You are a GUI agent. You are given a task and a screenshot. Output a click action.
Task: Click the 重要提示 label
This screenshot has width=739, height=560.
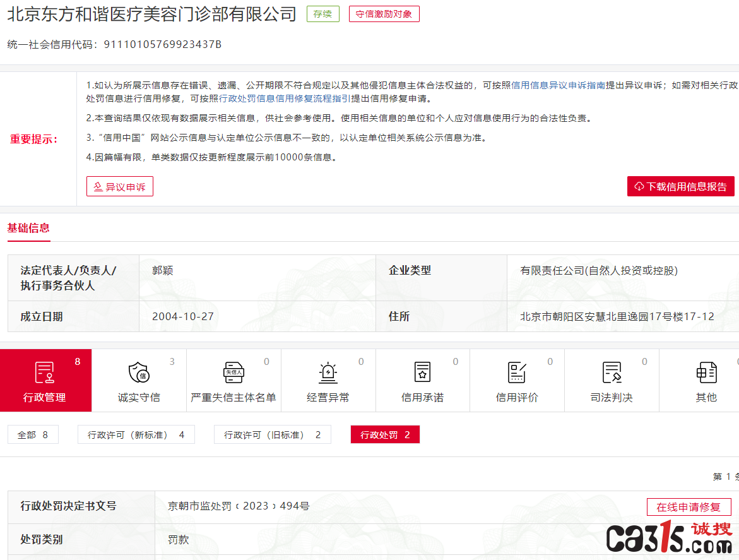34,139
